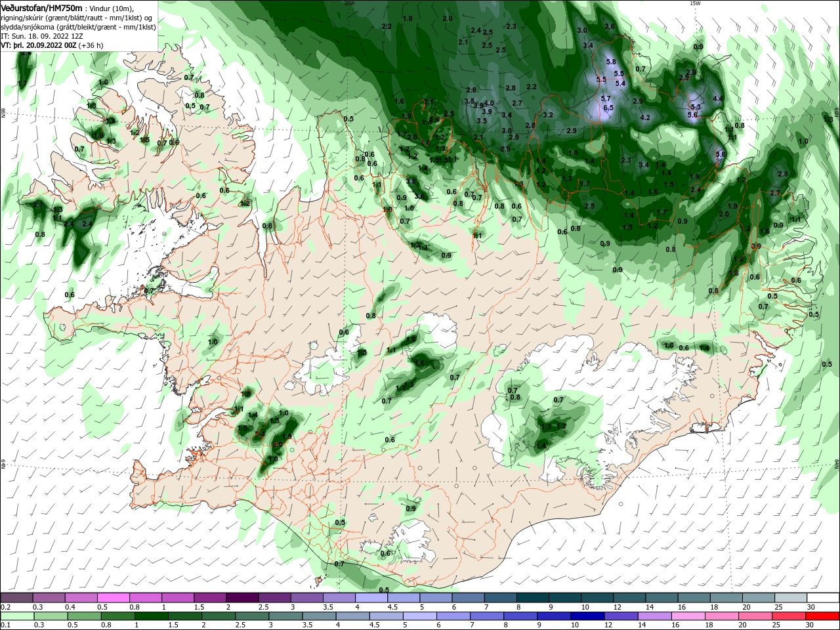Pick the darkest green 1 swatch in rain legend
Image resolution: width=840 pixels, height=630 pixels.
point(152,616)
